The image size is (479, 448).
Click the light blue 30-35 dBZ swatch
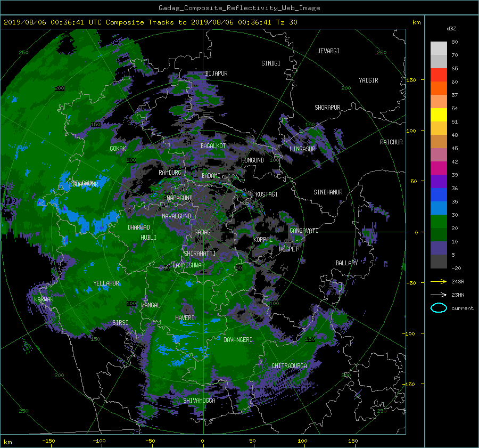coord(439,208)
